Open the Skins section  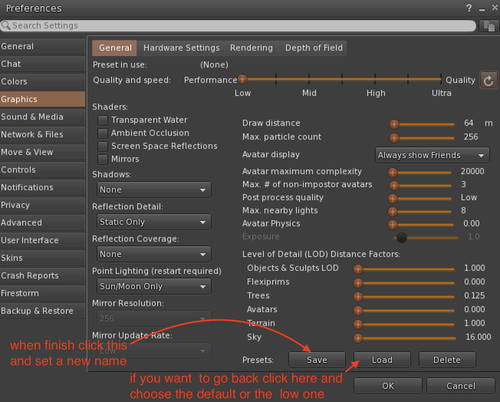tap(42, 258)
